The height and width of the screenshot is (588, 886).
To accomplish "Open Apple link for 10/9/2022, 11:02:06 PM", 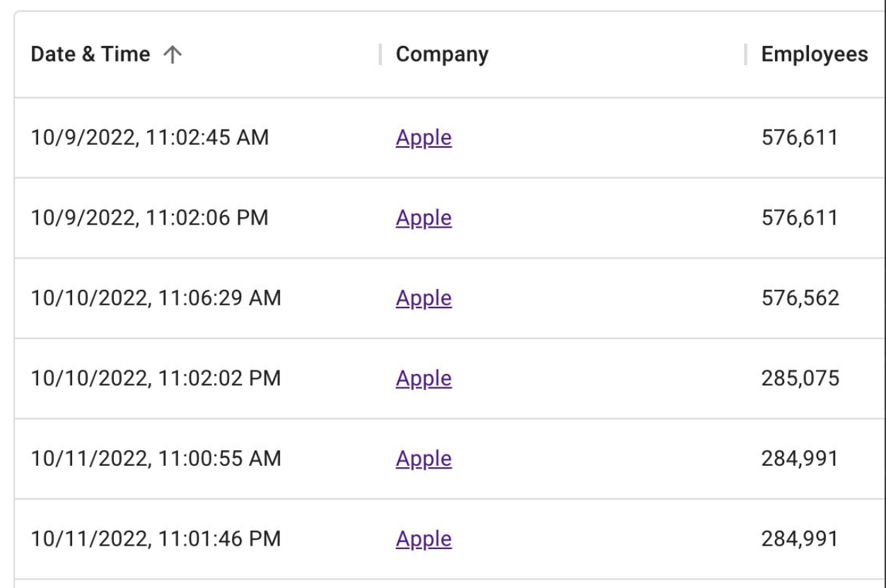I will click(424, 218).
